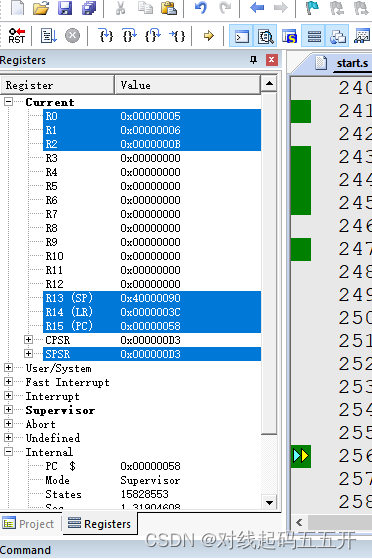Close the Registers panel
Screen dimensions: 372x559
click(x=272, y=60)
